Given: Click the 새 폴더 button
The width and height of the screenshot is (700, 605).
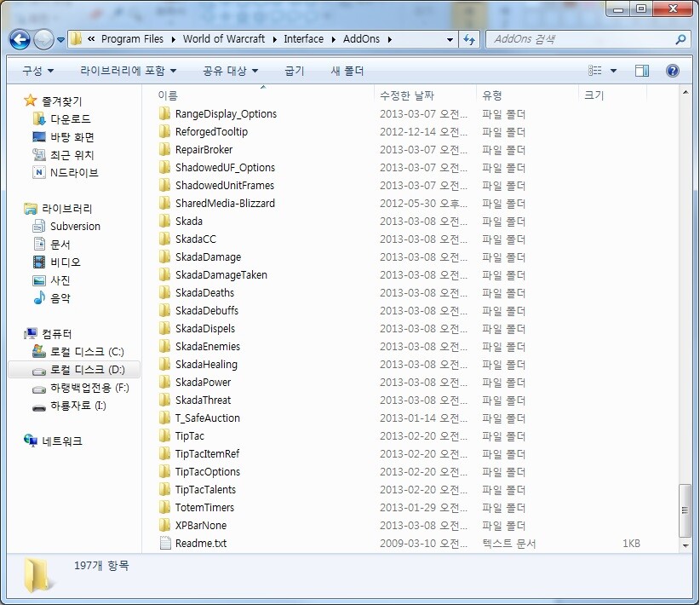Looking at the screenshot, I should click(x=347, y=71).
